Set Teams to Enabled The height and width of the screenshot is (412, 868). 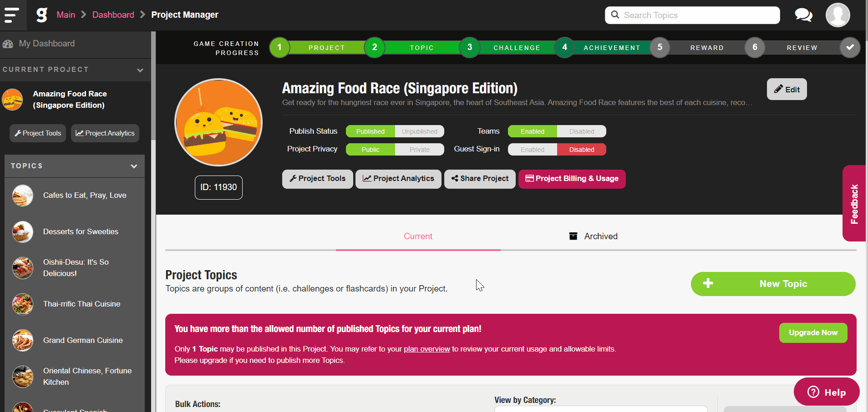[533, 131]
